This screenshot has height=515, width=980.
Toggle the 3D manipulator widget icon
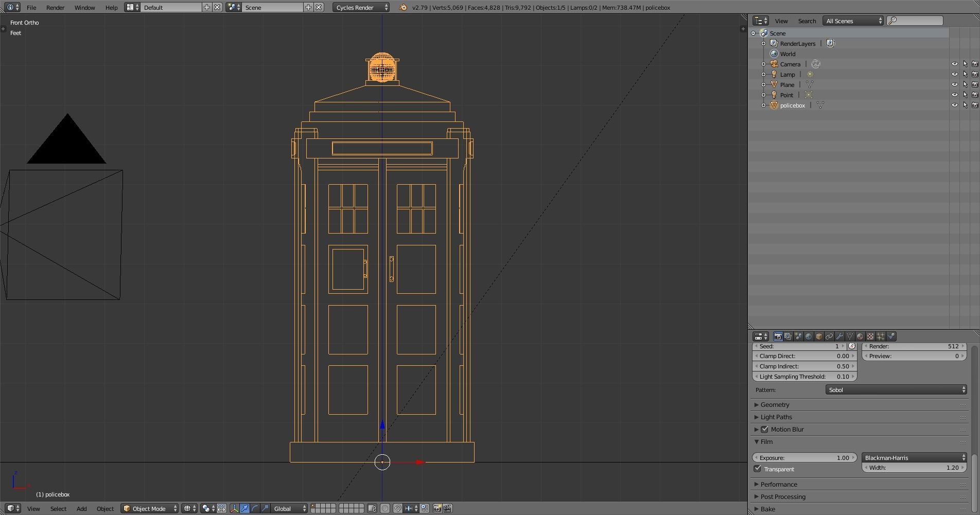point(235,509)
